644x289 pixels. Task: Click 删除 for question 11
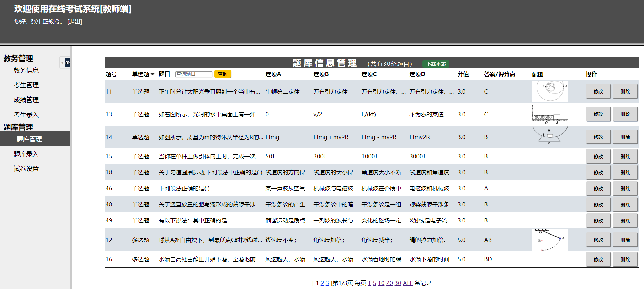pyautogui.click(x=625, y=91)
